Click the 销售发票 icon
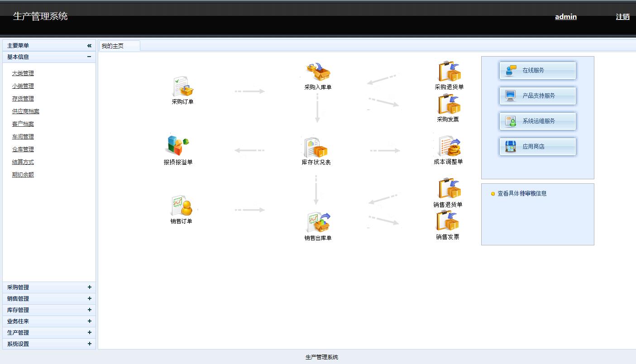This screenshot has width=636, height=364. (448, 221)
